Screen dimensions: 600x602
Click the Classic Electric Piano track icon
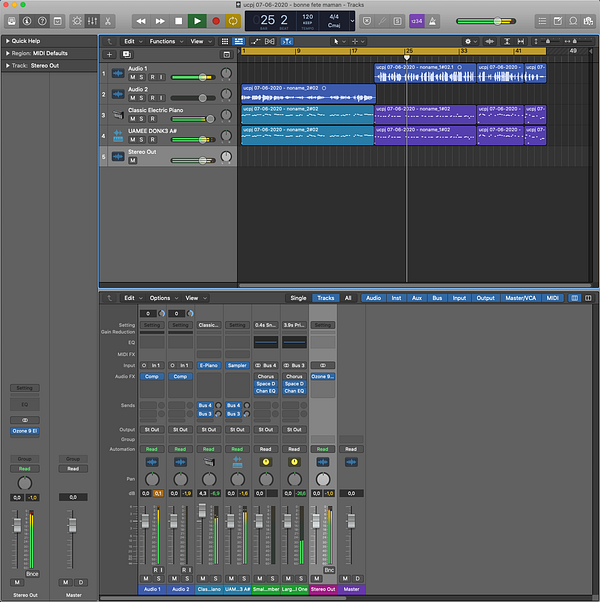118,116
